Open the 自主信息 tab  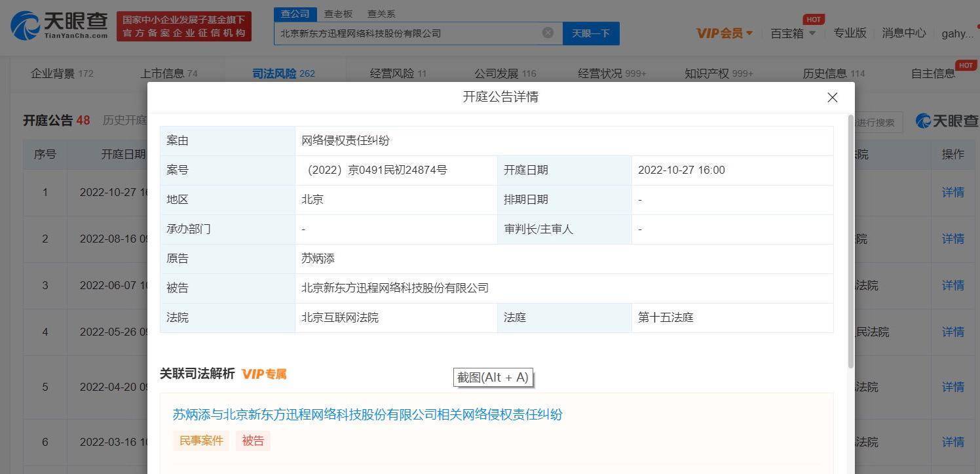tap(933, 73)
